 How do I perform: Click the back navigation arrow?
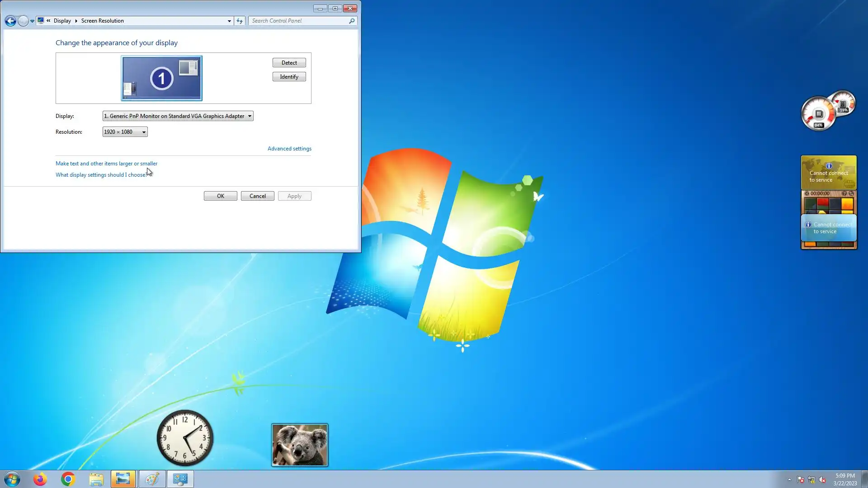point(10,21)
